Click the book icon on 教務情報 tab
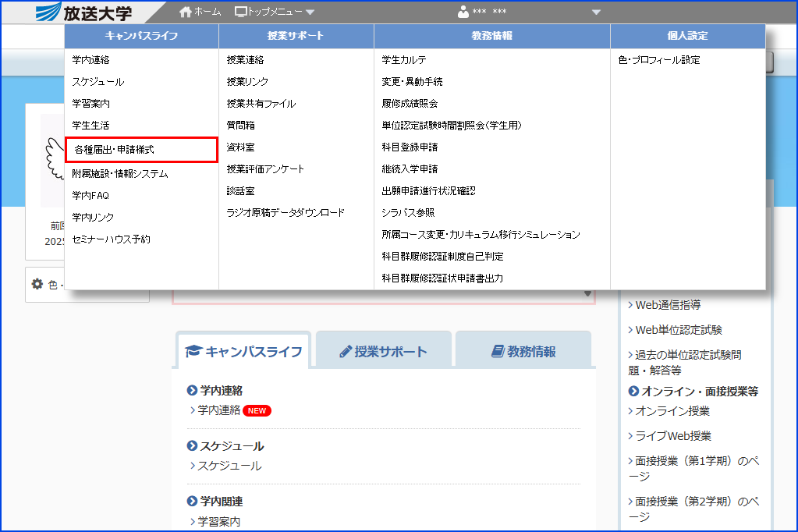 point(496,349)
